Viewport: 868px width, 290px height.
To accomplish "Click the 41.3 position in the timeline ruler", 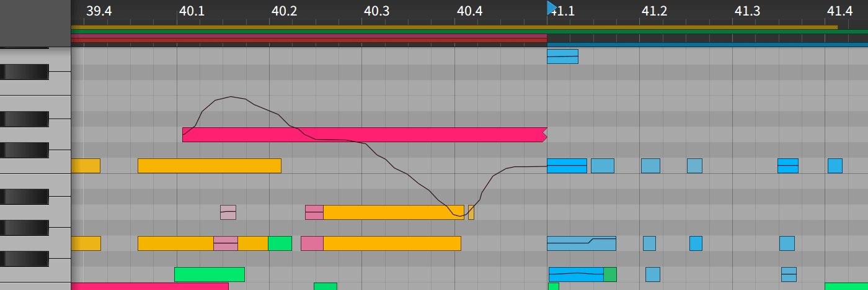I will pyautogui.click(x=747, y=11).
